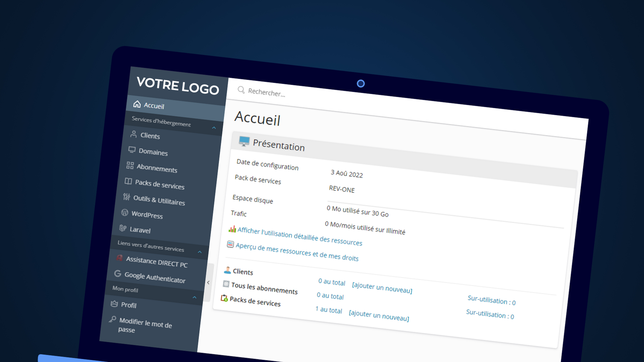This screenshot has width=644, height=362.
Task: Click the Abonnements grid icon
Action: pyautogui.click(x=130, y=165)
